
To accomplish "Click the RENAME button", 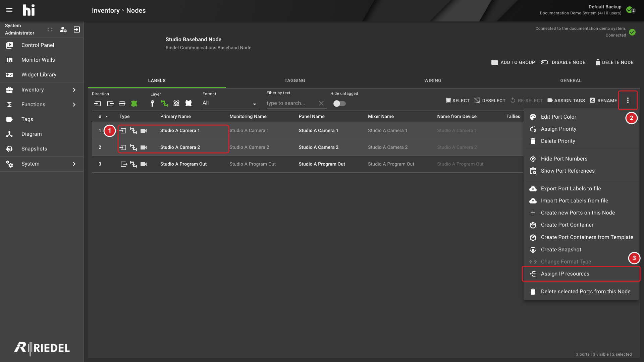I will [603, 101].
